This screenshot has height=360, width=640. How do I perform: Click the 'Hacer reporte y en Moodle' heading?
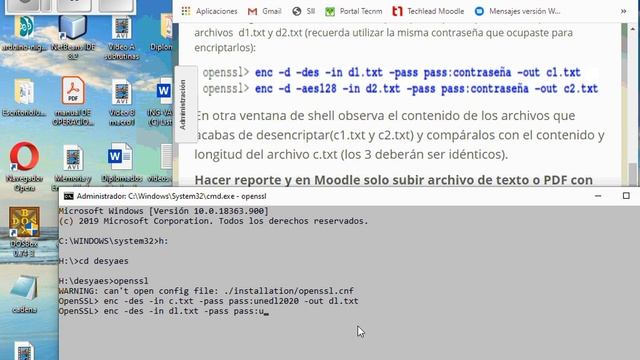click(x=393, y=180)
